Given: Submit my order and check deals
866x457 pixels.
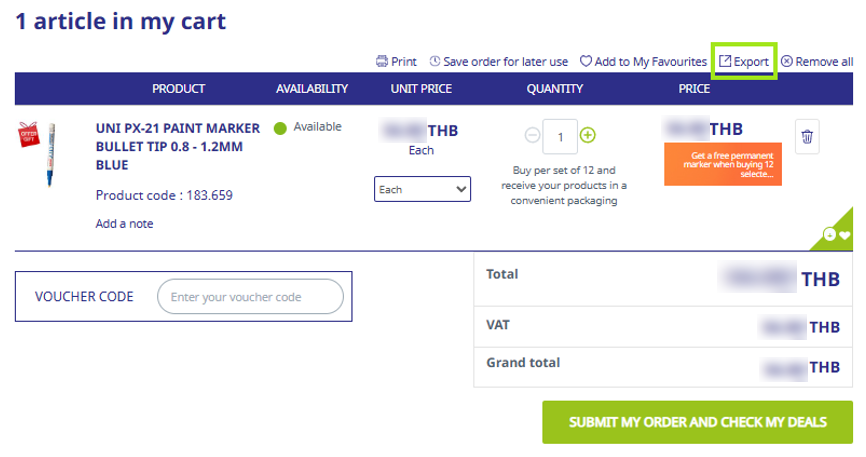Looking at the screenshot, I should (x=697, y=422).
